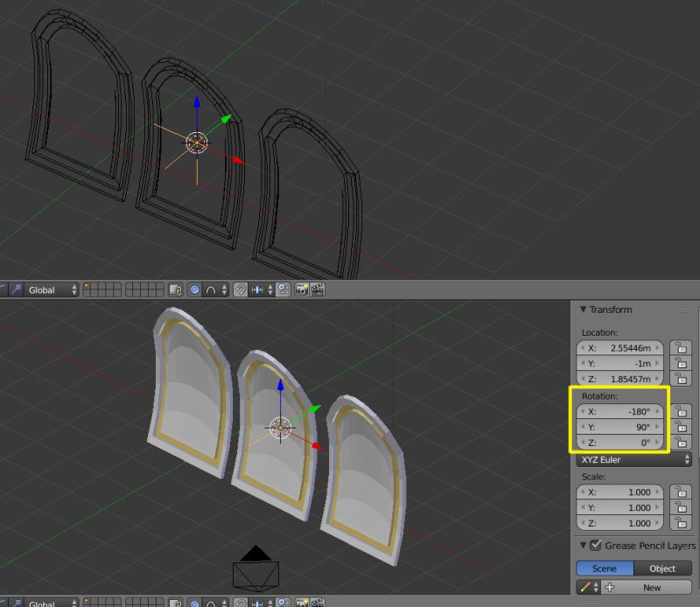
Task: Collapse the Transform panel
Action: (x=583, y=310)
